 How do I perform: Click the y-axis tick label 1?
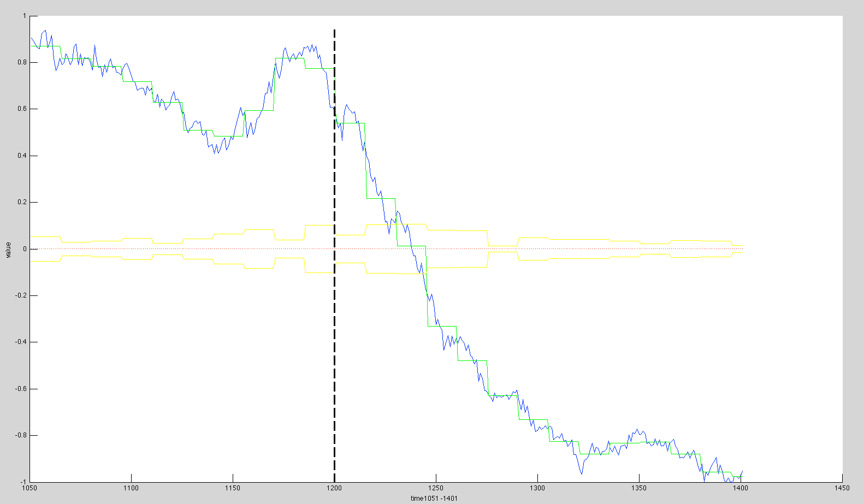(x=24, y=16)
